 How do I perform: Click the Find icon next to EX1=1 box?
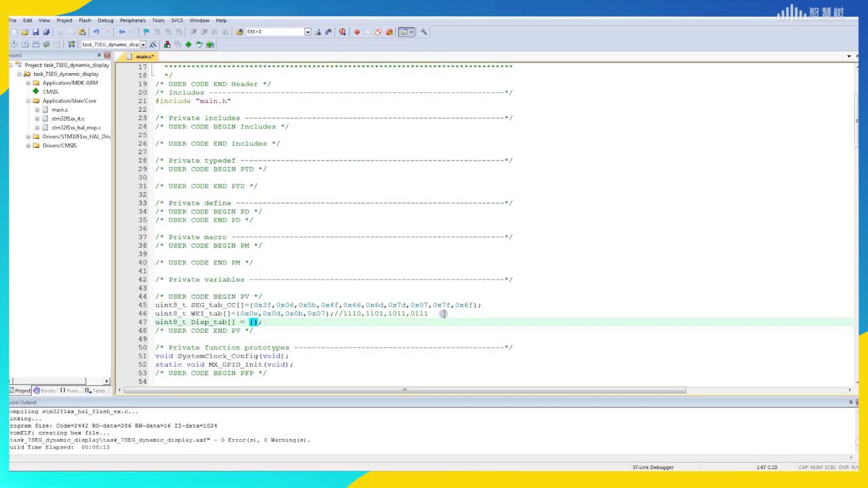point(317,32)
